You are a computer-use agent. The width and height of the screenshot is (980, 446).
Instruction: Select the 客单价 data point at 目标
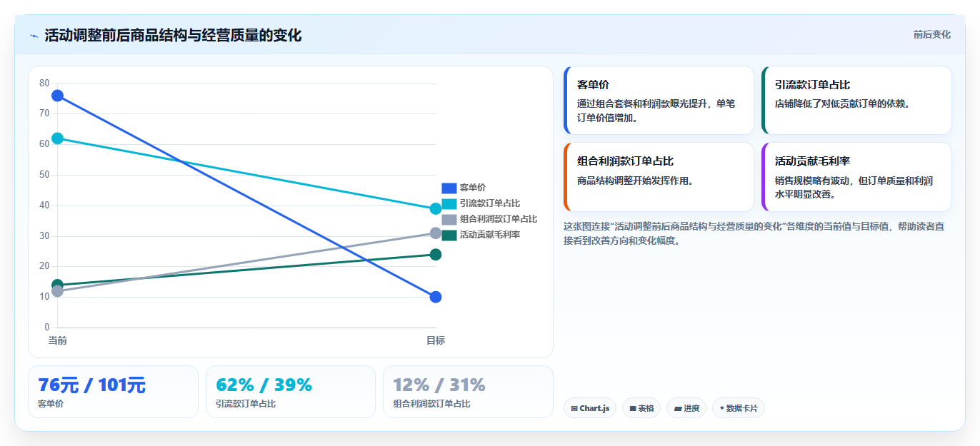(436, 297)
